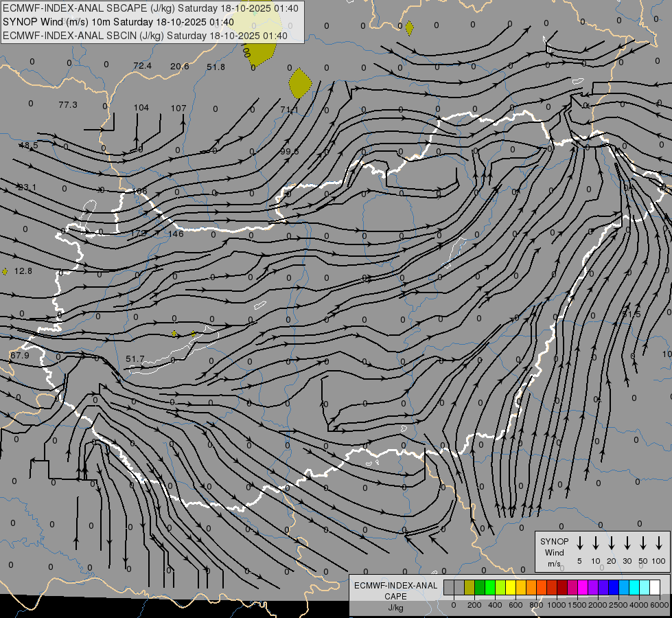Click the map value 51.5
672x618 pixels.
632,314
